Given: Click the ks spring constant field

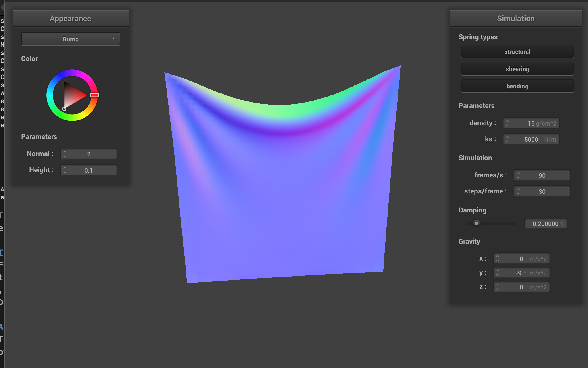Looking at the screenshot, I should 531,139.
